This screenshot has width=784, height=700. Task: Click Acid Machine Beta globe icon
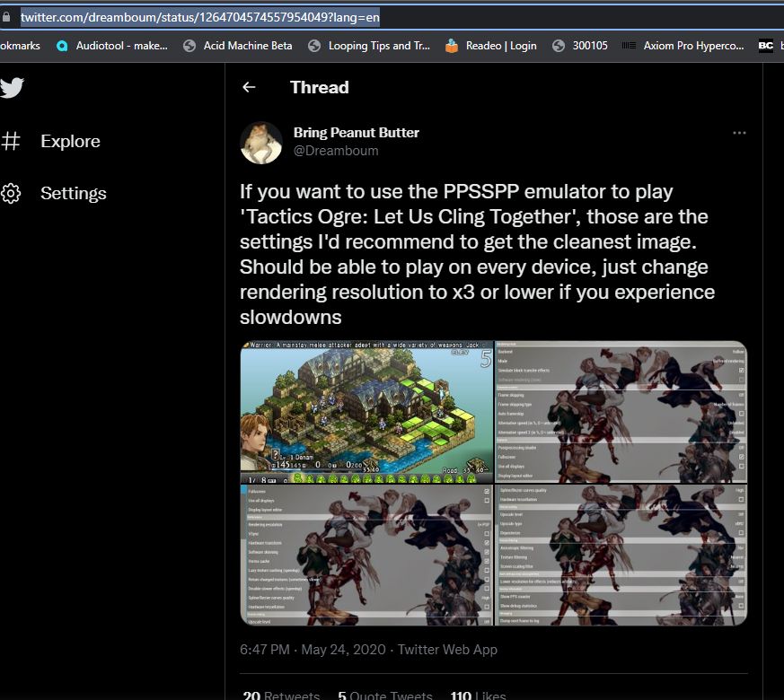point(189,46)
